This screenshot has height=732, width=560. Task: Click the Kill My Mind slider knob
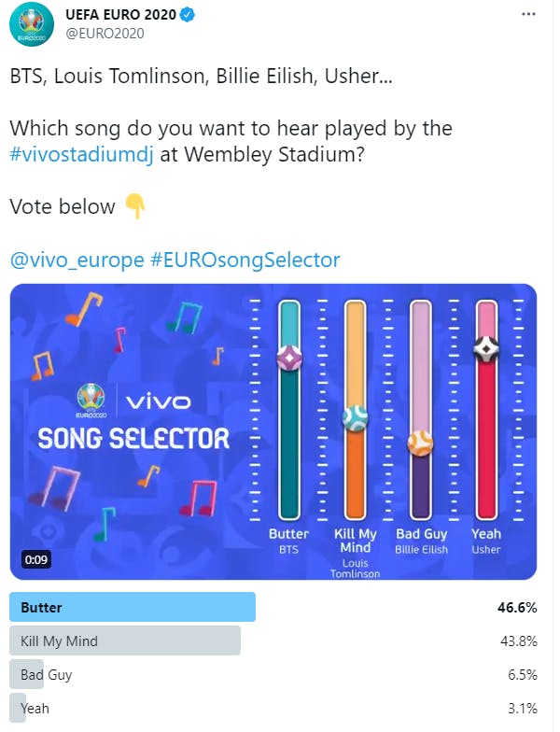click(x=355, y=418)
